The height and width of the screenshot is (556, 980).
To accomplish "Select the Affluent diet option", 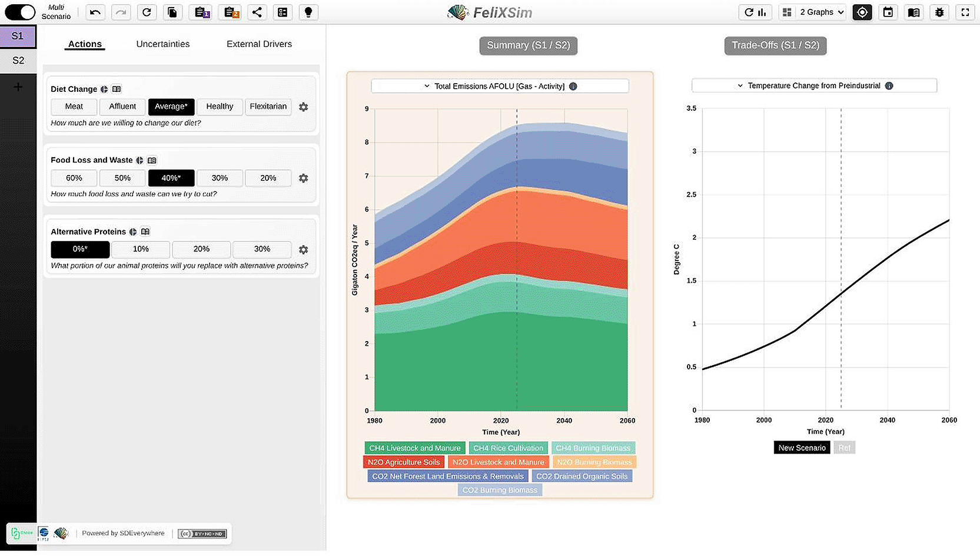I will [x=122, y=107].
